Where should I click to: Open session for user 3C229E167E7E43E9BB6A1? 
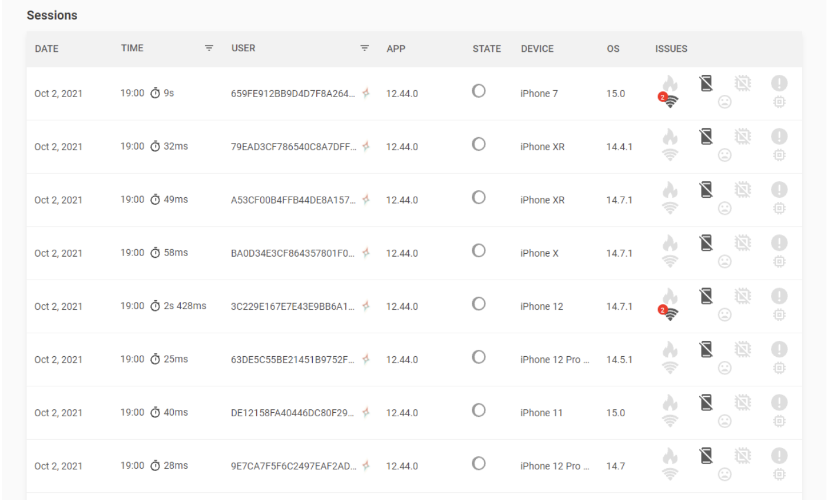tap(293, 306)
